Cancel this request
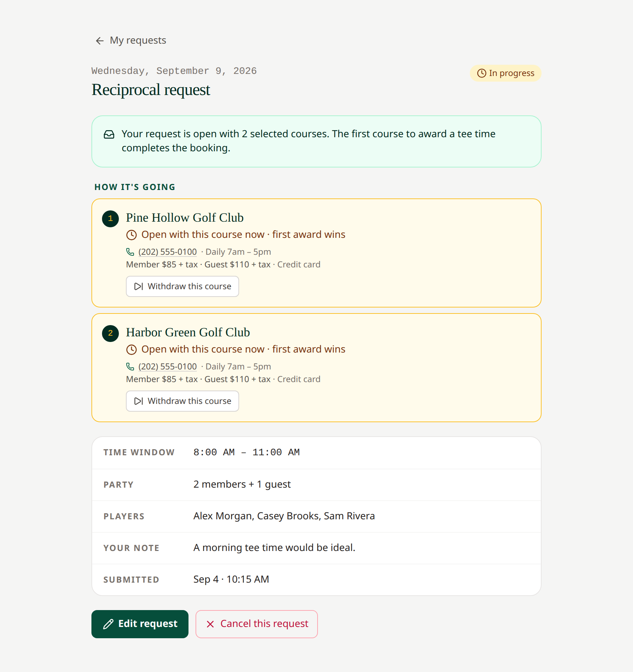633x672 pixels. pos(257,624)
